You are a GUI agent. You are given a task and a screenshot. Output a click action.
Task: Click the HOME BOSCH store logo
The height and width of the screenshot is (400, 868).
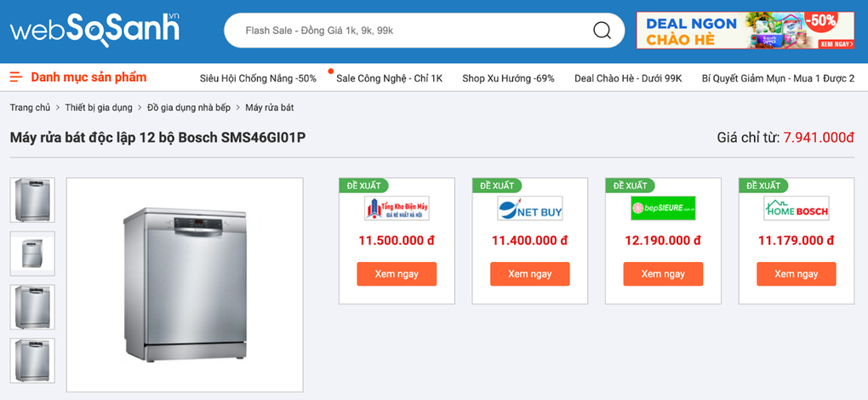point(796,209)
